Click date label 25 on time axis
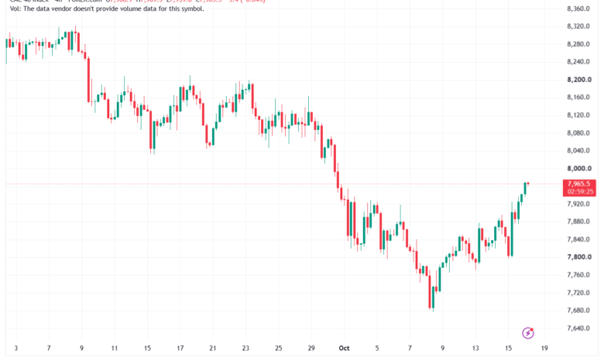This screenshot has height=364, width=604. (x=279, y=349)
